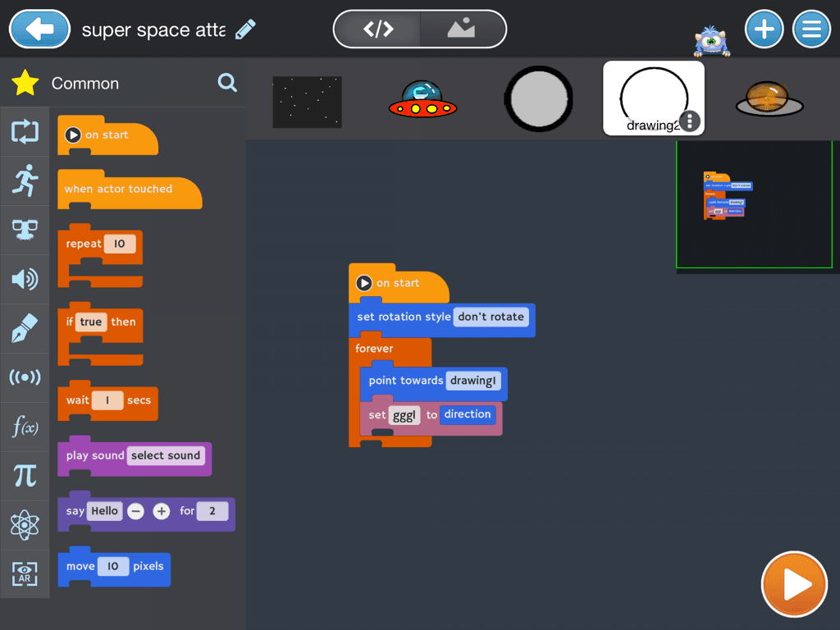Viewport: 840px width, 630px height.
Task: Select the Physics atom blocks category
Action: pos(25,526)
